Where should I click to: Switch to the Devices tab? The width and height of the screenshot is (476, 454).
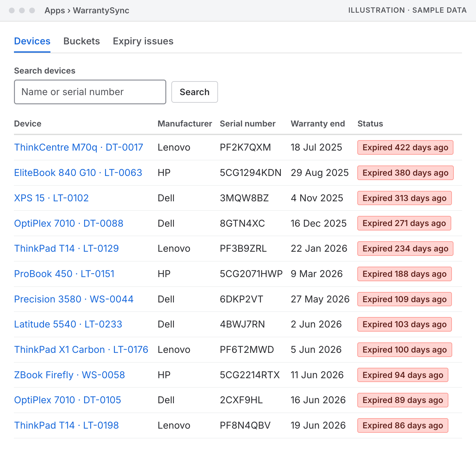(x=32, y=41)
